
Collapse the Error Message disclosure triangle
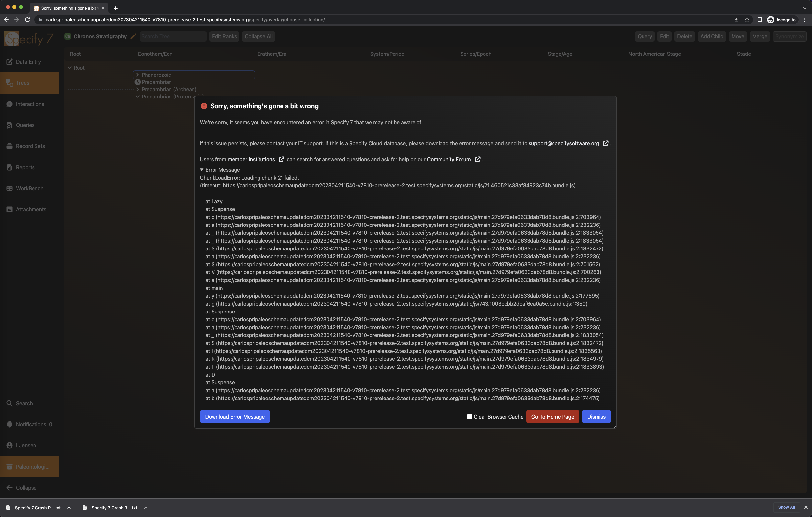click(x=202, y=170)
